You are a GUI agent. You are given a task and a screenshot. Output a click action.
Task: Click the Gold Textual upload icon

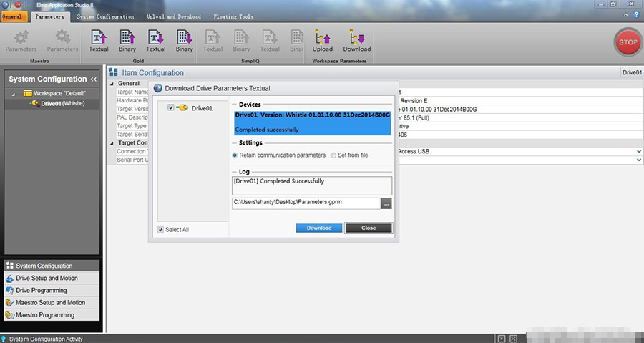[99, 37]
